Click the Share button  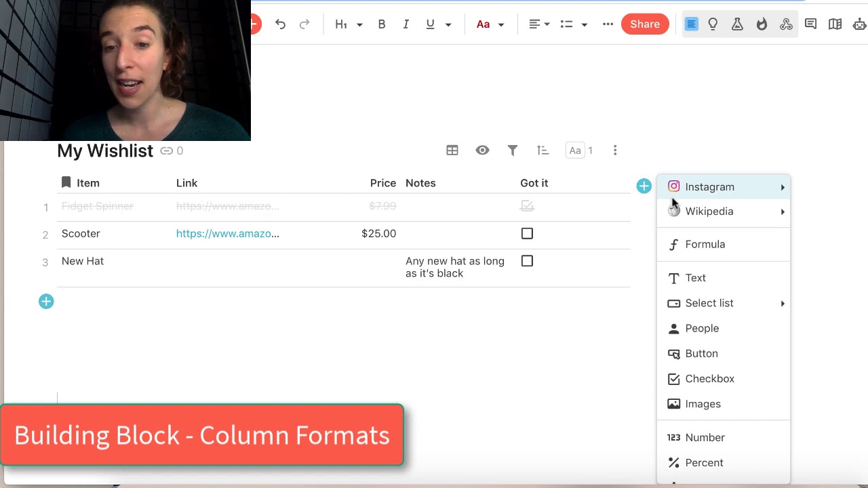[x=645, y=24]
